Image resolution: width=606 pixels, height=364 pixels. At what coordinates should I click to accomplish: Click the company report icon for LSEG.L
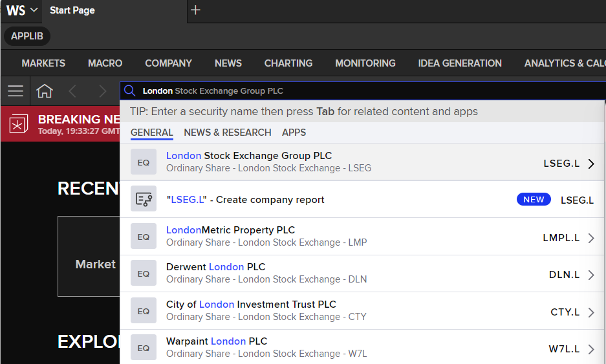point(144,198)
